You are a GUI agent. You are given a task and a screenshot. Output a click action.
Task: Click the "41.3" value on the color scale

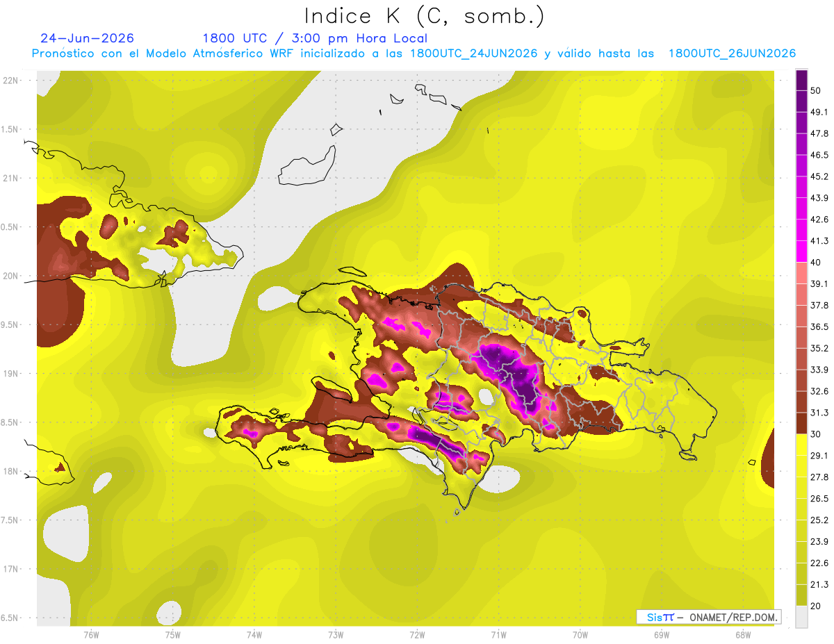(819, 241)
